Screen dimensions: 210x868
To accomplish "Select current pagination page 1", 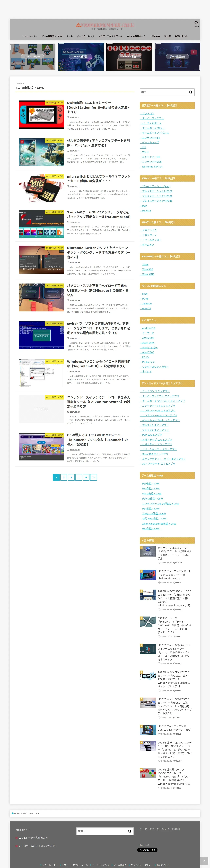I will [56, 477].
